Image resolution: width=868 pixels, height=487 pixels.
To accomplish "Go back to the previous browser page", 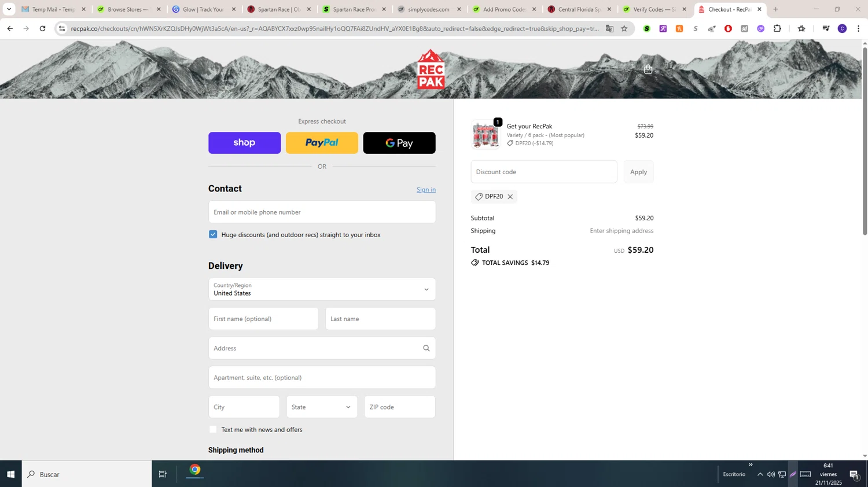I will coord(10,28).
